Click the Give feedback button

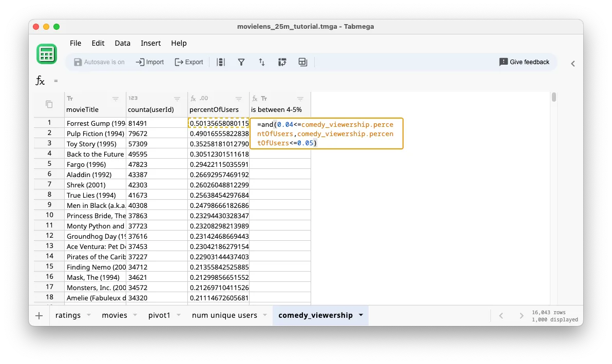pyautogui.click(x=524, y=62)
